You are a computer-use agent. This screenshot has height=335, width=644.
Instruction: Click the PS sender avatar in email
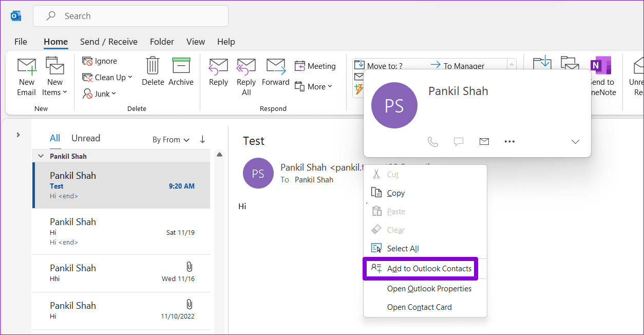click(x=258, y=173)
